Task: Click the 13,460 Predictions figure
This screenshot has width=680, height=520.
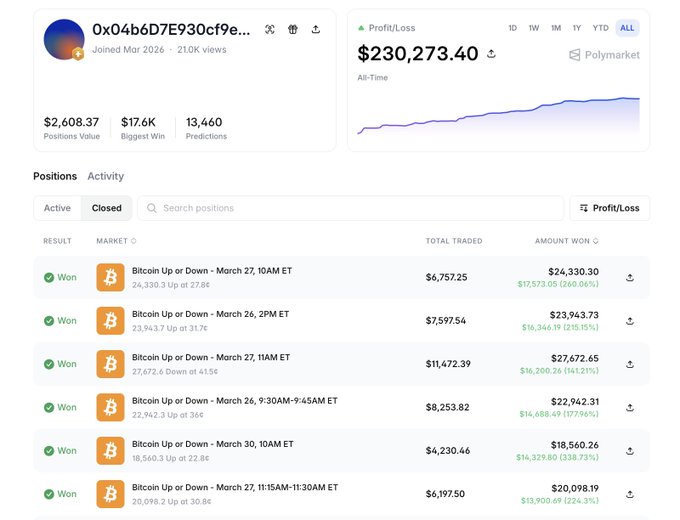Action: coord(204,122)
